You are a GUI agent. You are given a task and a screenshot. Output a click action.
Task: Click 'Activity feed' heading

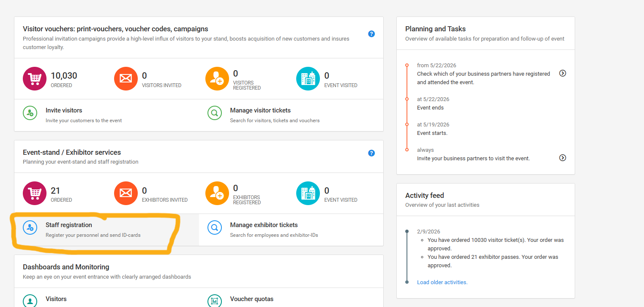coord(425,195)
